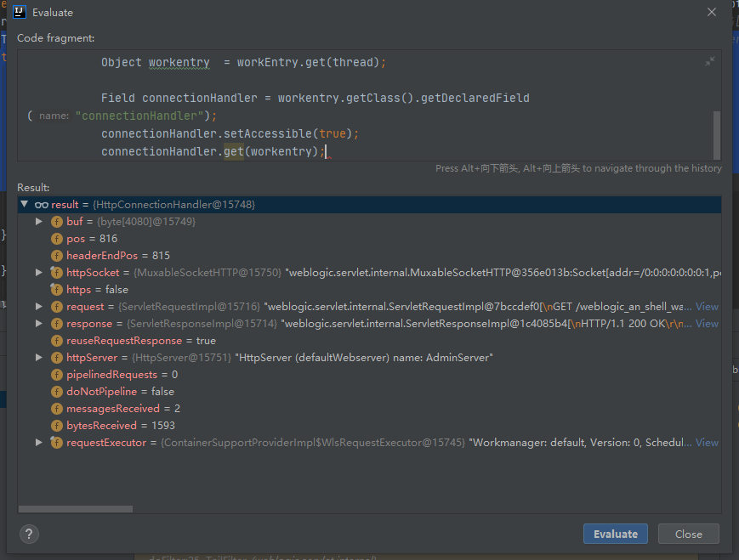This screenshot has height=560, width=739.
Task: Select the pos = 816 row
Action: coord(369,238)
